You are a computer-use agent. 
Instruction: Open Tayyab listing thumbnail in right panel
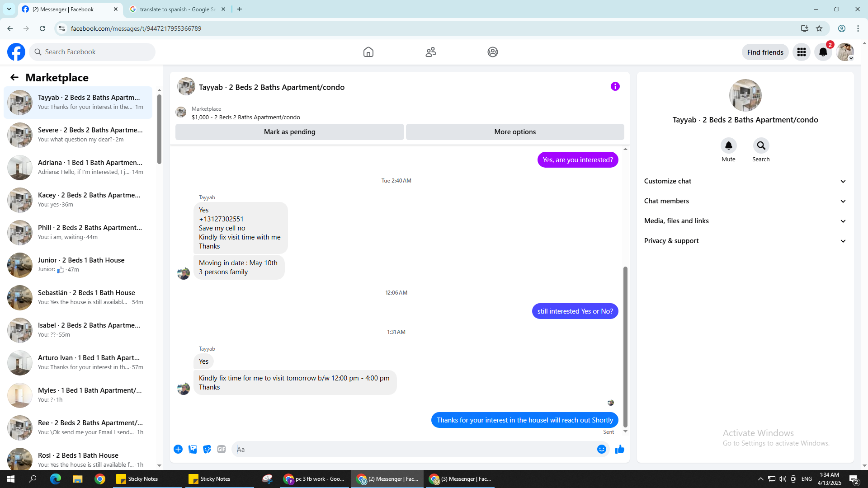click(745, 95)
